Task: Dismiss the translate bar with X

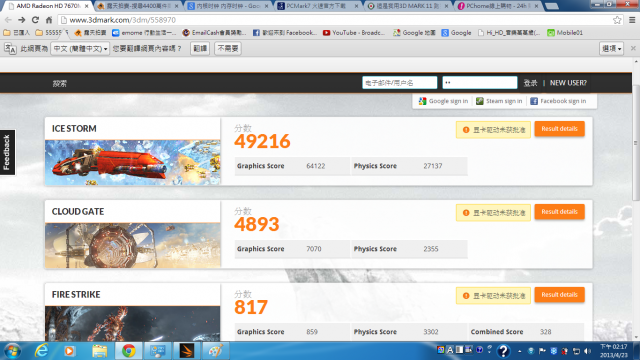Action: (x=633, y=48)
